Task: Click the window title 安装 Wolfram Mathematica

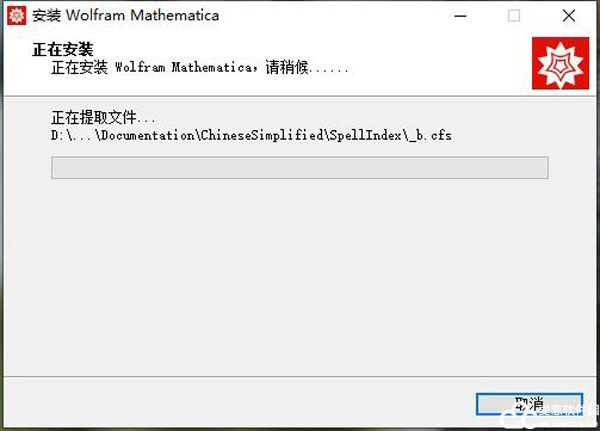Action: [x=126, y=16]
